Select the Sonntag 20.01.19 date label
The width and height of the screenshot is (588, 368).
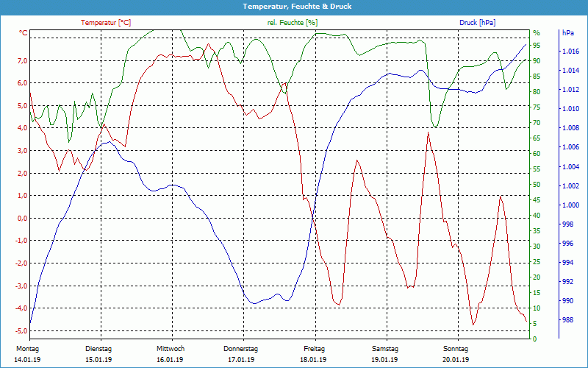tap(456, 354)
